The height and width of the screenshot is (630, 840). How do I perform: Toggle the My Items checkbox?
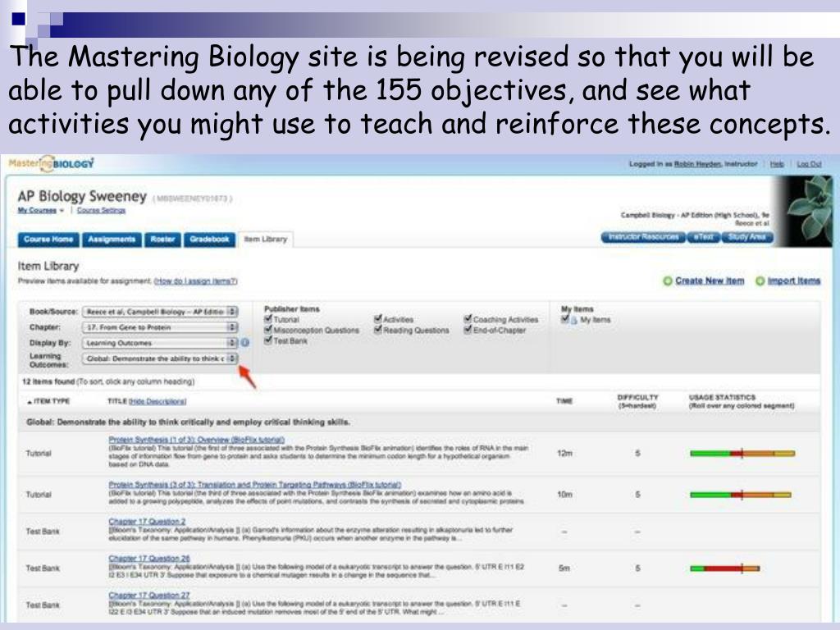coord(564,319)
